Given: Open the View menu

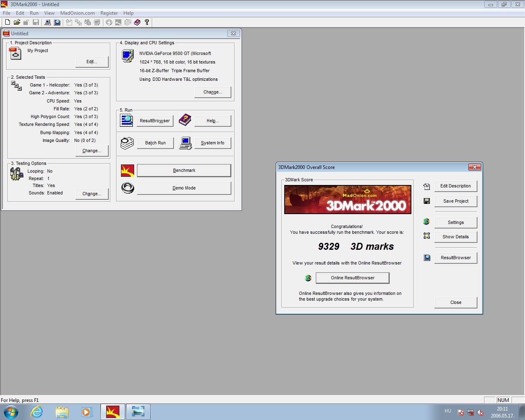Looking at the screenshot, I should [x=49, y=13].
